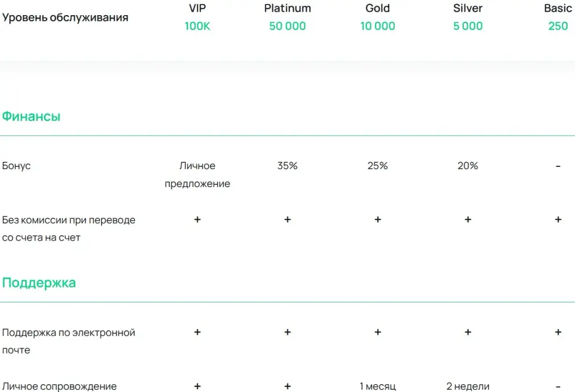Viewport: 575px width, 392px height.
Task: Click Личное предложение bonus for VIP
Action: [x=197, y=175]
